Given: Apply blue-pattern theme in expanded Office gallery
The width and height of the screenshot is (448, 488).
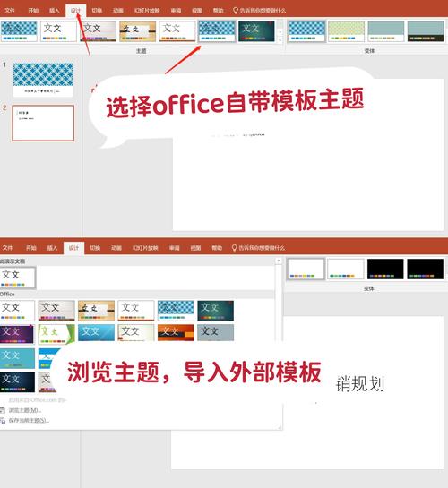Looking at the screenshot, I should [176, 311].
